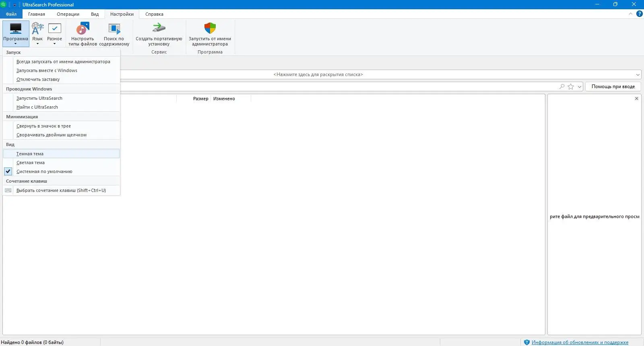Click the keyboard shortcut icon

[8, 190]
